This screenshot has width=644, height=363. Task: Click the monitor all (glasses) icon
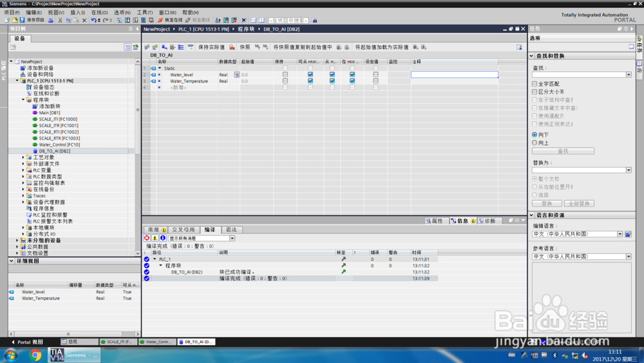tap(191, 47)
